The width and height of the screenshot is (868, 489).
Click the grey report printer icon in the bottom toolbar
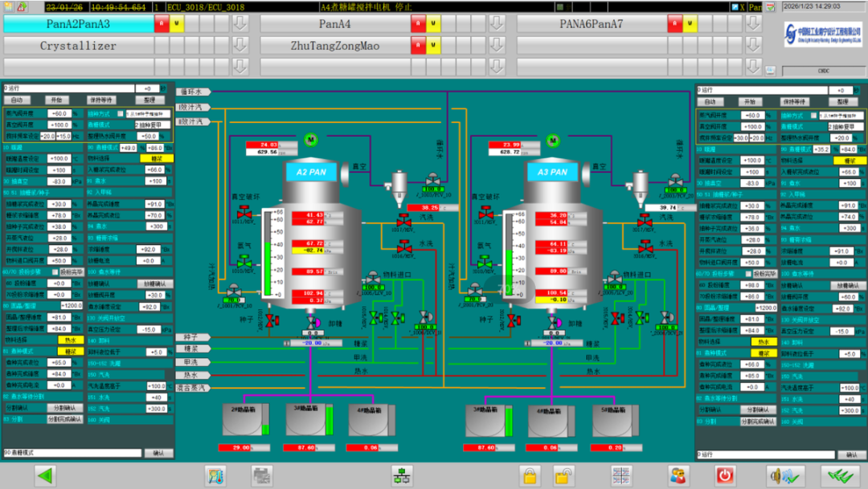click(x=261, y=475)
